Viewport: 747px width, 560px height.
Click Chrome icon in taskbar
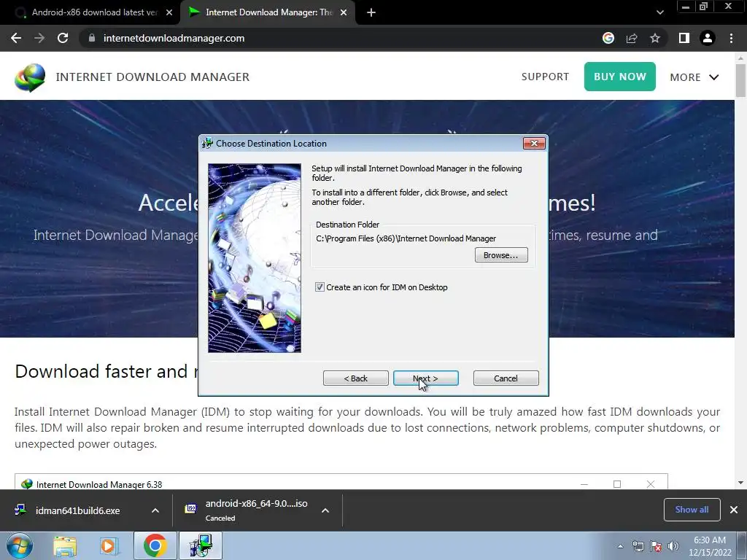[x=155, y=545]
